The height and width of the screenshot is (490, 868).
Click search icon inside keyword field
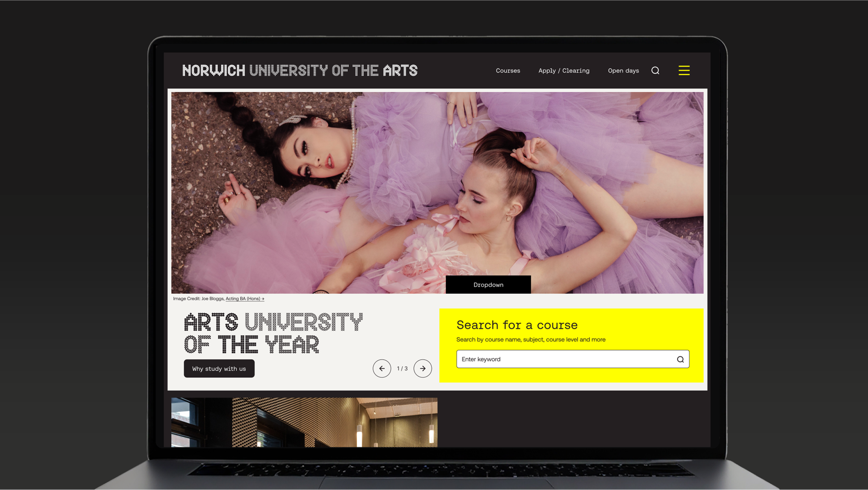pyautogui.click(x=680, y=359)
